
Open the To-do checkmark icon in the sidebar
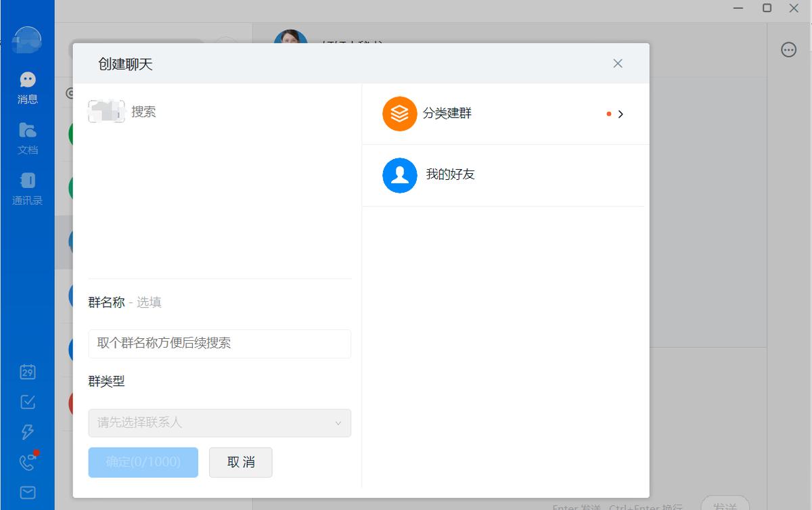27,402
